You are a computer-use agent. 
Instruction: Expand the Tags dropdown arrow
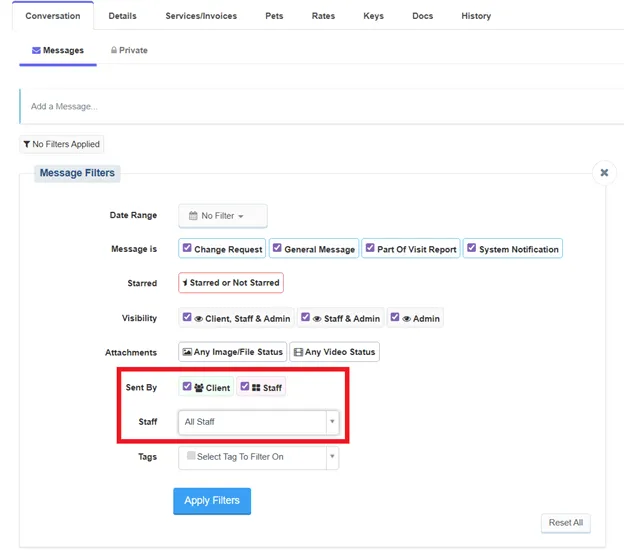[x=332, y=458]
